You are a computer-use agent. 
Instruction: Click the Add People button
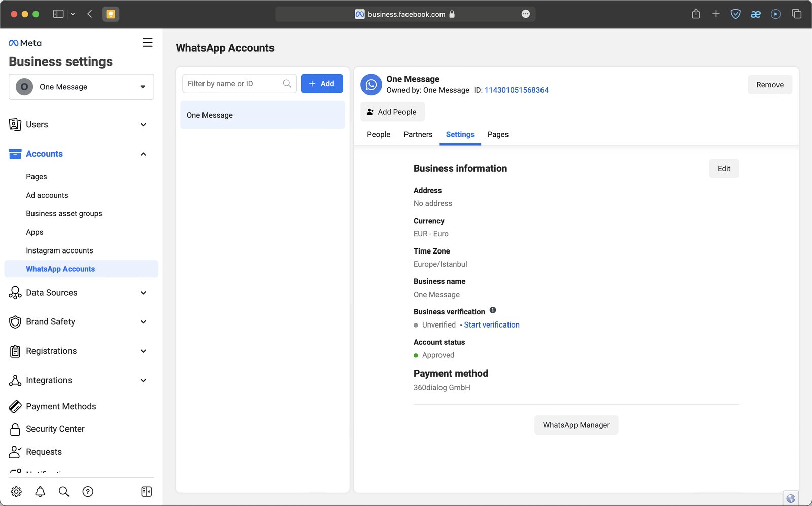point(392,112)
